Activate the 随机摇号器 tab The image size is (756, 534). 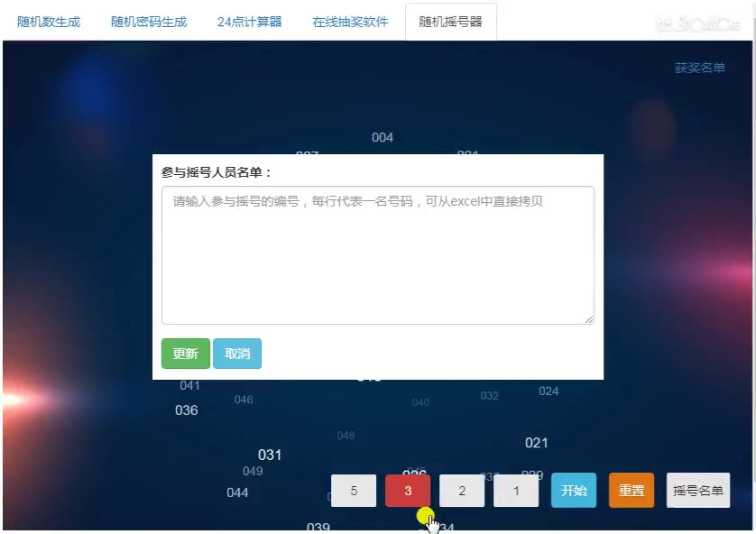452,22
